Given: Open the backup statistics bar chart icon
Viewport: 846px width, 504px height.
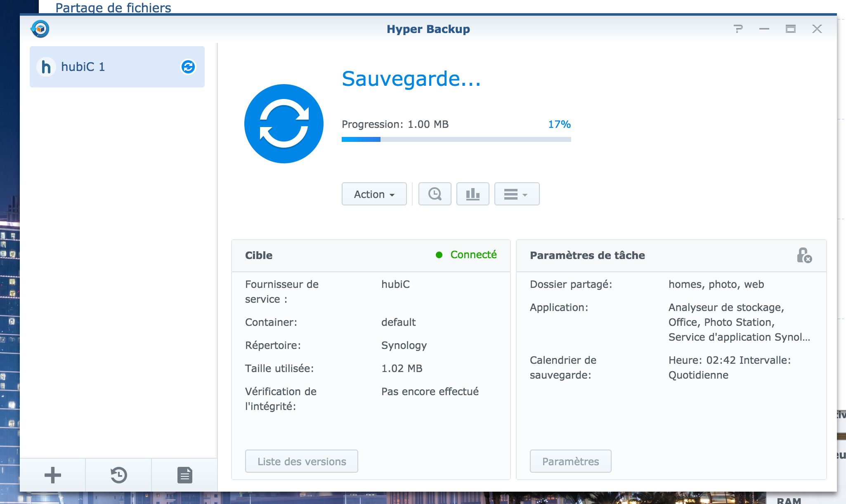Looking at the screenshot, I should point(473,194).
